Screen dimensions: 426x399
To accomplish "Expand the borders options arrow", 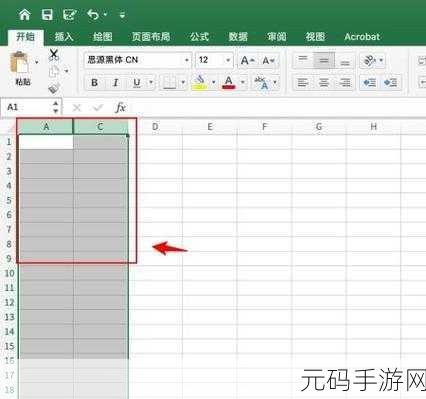I will pyautogui.click(x=183, y=82).
